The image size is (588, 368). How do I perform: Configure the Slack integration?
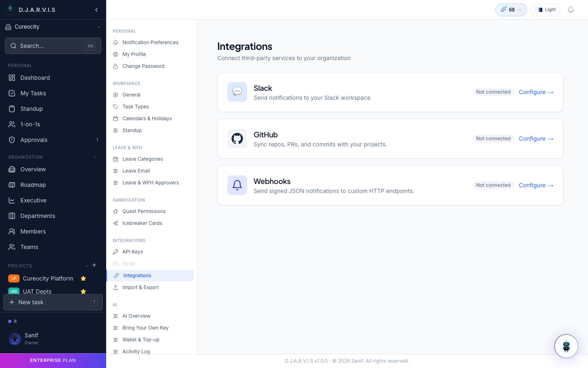[x=536, y=92]
